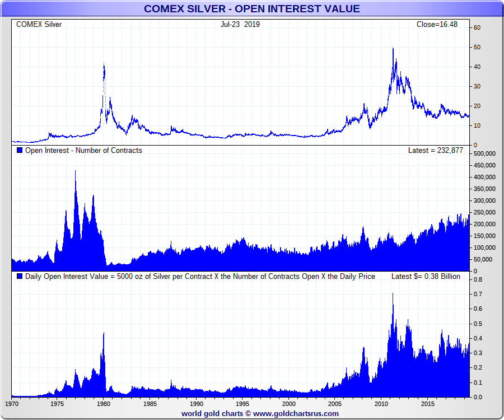This screenshot has width=504, height=420.
Task: Click the 1970 x-axis label
Action: point(12,404)
